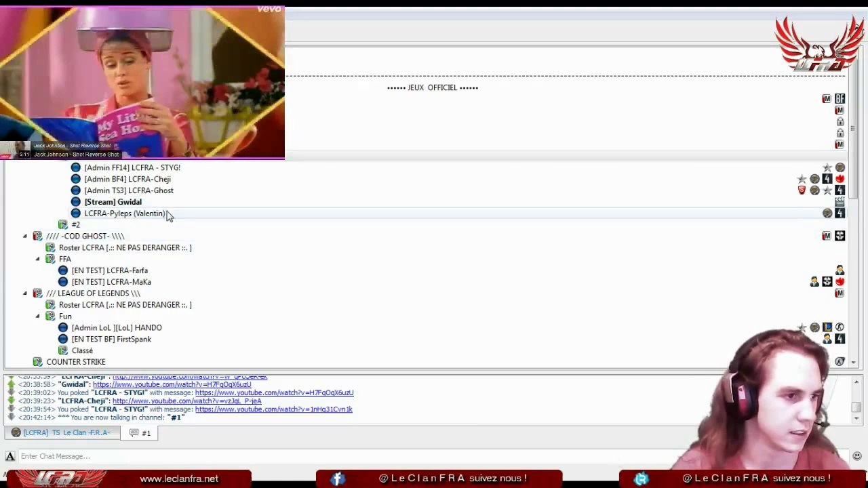
Task: Click the red shield badge on LCFRA-Ghost's row
Action: click(802, 190)
